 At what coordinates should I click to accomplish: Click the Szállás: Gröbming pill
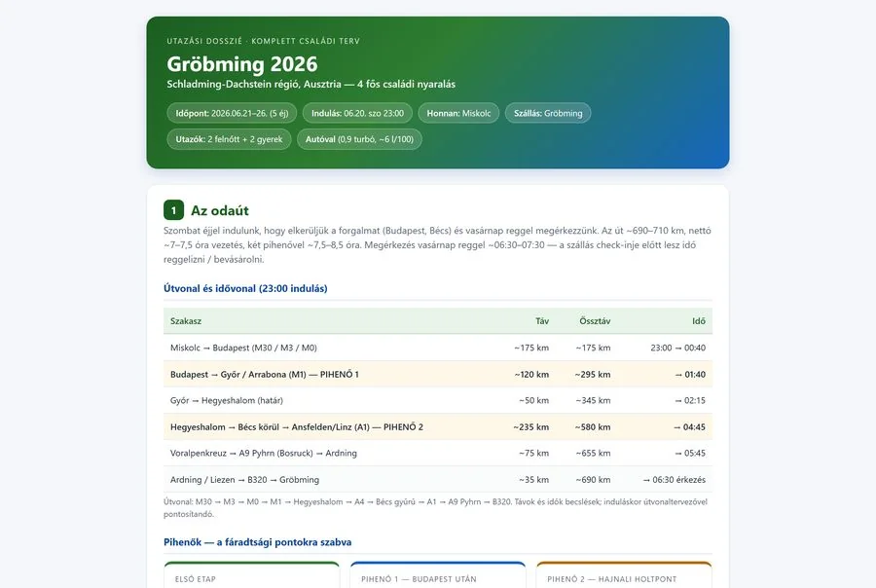tap(548, 113)
